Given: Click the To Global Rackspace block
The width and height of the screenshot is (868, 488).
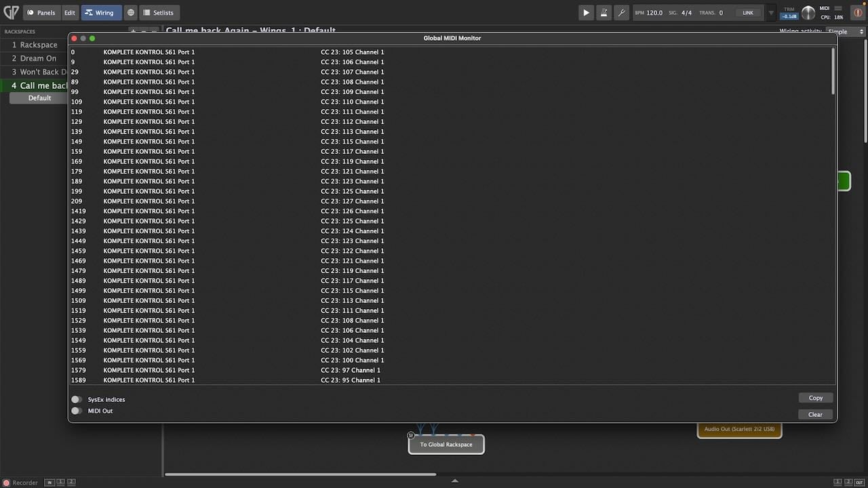Looking at the screenshot, I should pyautogui.click(x=446, y=445).
